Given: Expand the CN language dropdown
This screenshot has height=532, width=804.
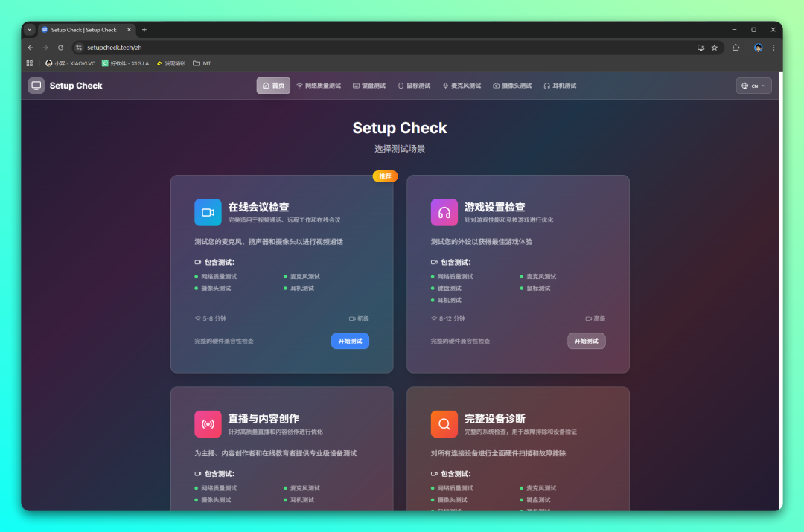Looking at the screenshot, I should pos(753,86).
